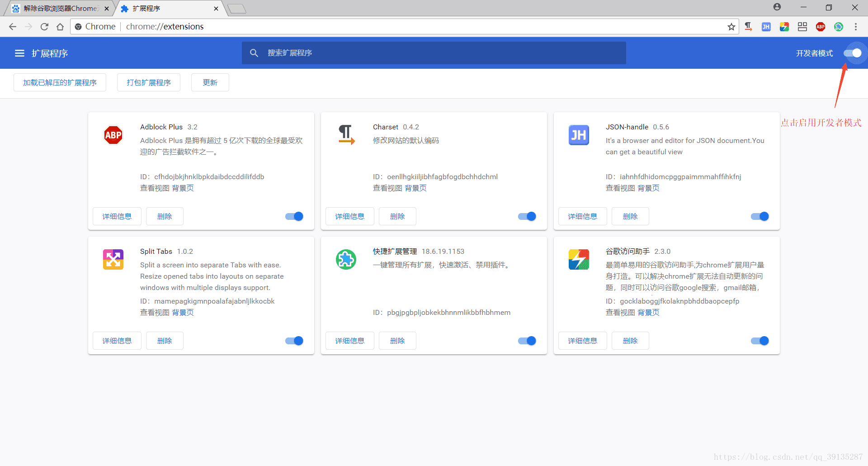Click 加载已解压的扩展程序 button
The width and height of the screenshot is (868, 466).
point(60,82)
